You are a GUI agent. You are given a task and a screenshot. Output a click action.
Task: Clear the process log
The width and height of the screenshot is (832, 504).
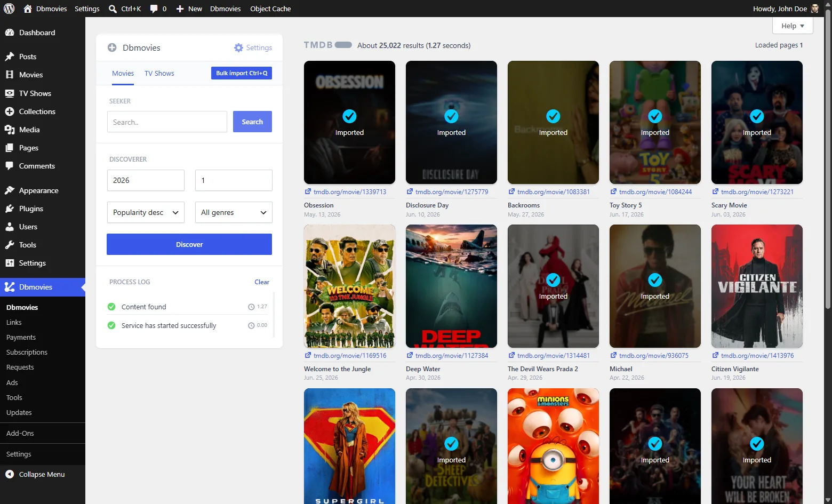tap(262, 282)
